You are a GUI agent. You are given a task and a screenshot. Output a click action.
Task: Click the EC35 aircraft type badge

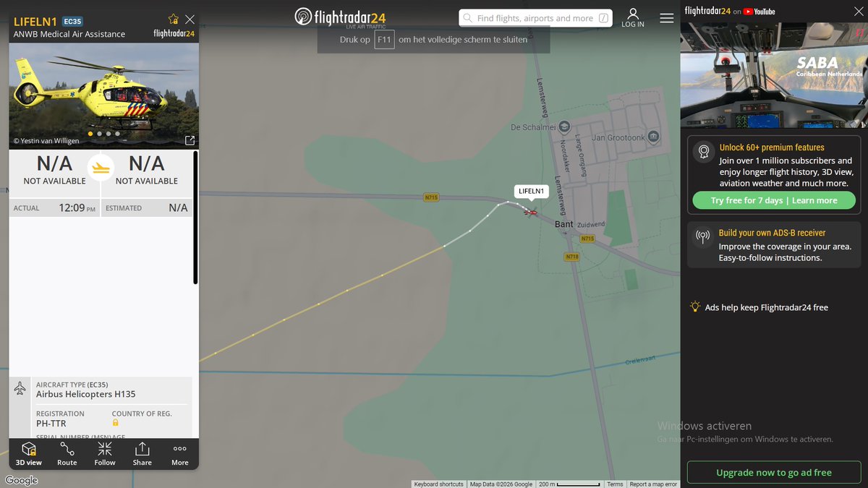coord(72,21)
